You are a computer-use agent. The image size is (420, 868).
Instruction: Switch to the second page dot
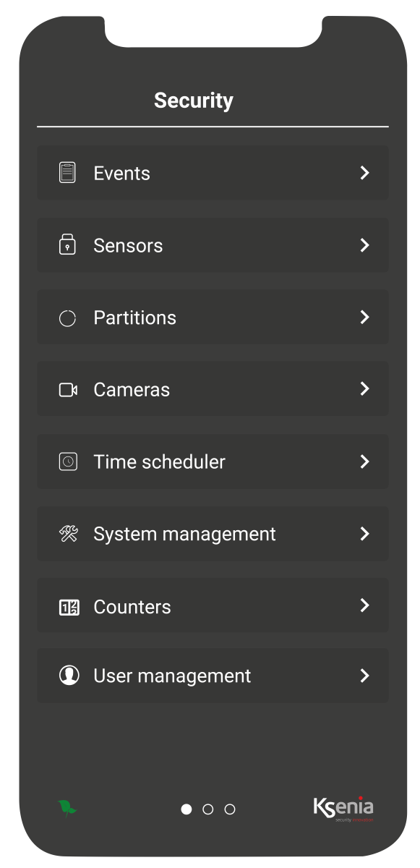(208, 809)
